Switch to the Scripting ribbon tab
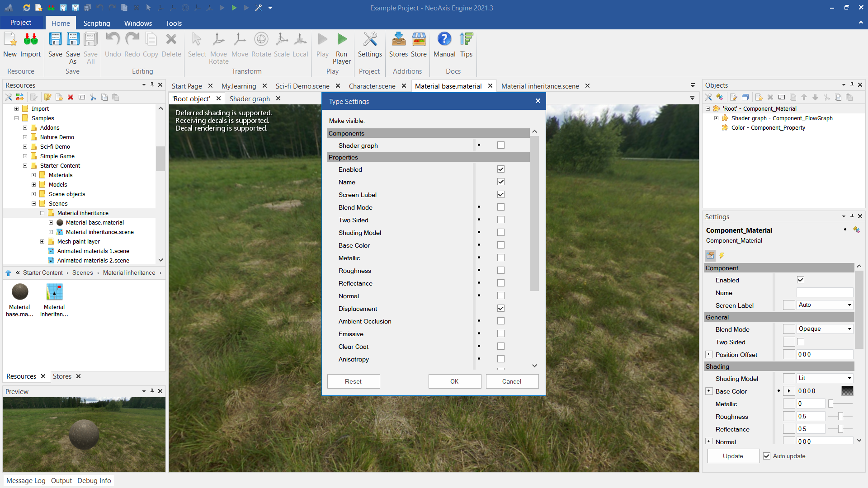This screenshot has width=868, height=488. (96, 23)
